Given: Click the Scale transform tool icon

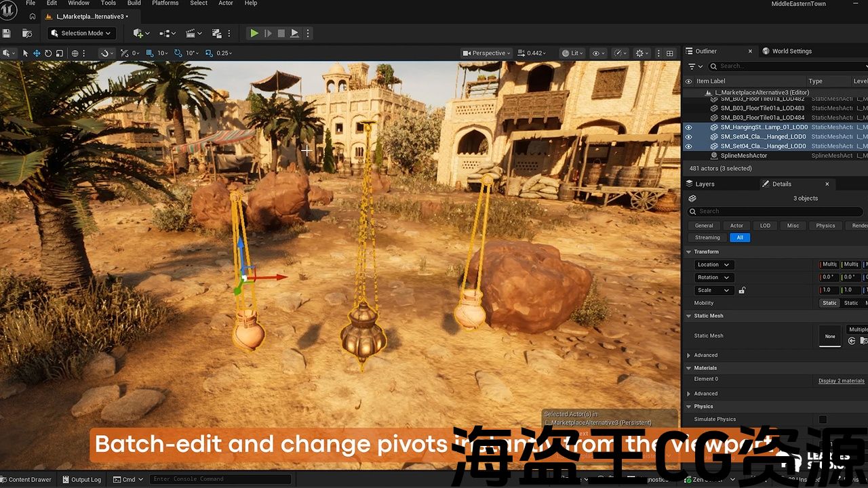Looking at the screenshot, I should pyautogui.click(x=60, y=53).
